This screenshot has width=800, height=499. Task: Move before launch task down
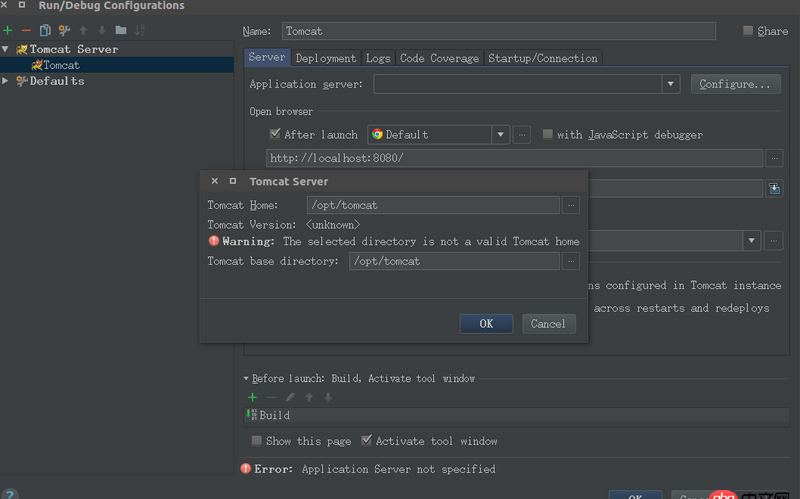328,397
